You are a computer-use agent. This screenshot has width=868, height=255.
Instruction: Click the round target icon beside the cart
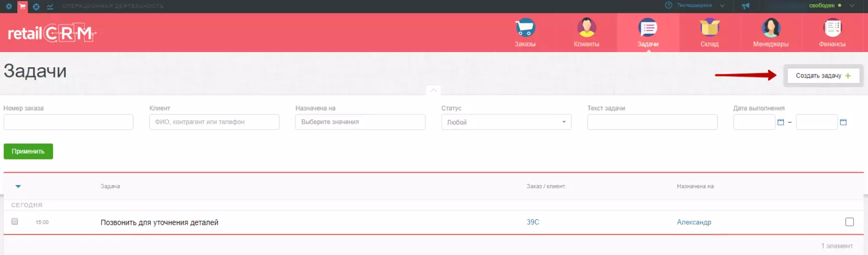coord(36,7)
